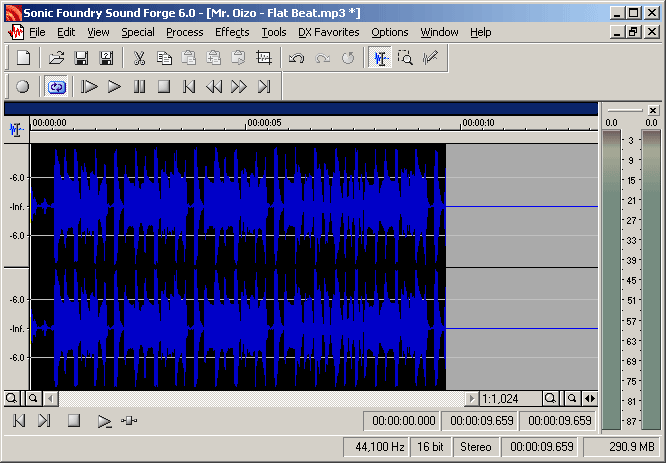
Task: Open the Options menu
Action: click(x=389, y=32)
